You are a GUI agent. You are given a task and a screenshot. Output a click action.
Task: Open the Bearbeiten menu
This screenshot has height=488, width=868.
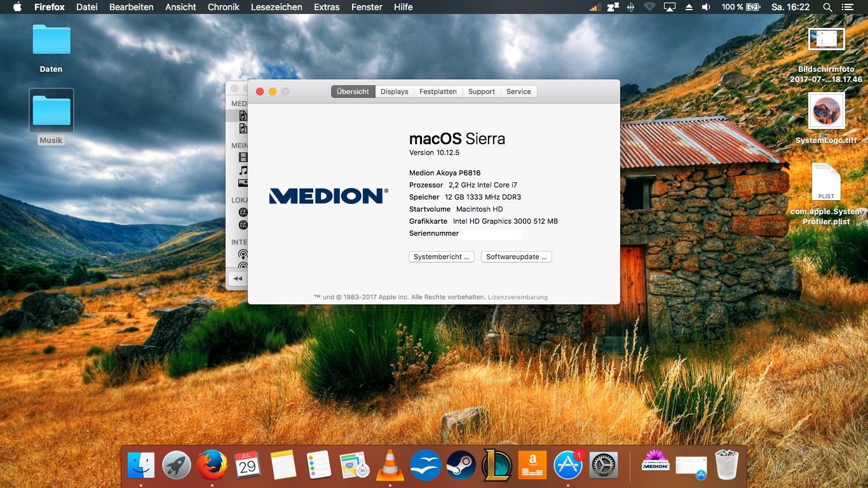[x=132, y=7]
